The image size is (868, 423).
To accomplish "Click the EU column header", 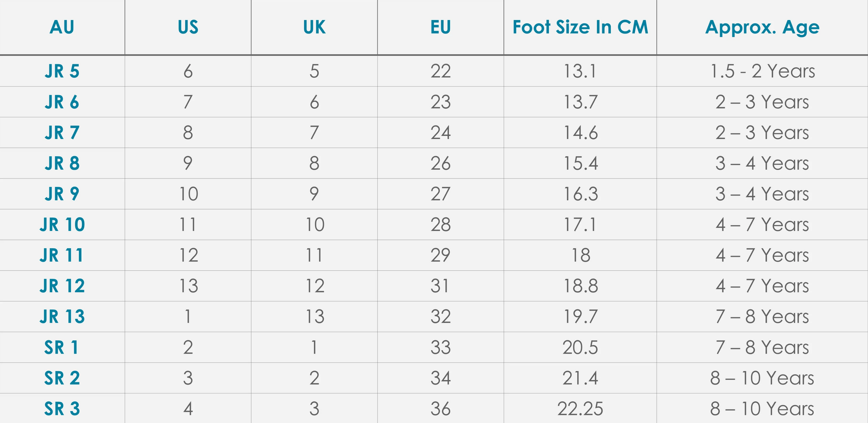I will [440, 28].
